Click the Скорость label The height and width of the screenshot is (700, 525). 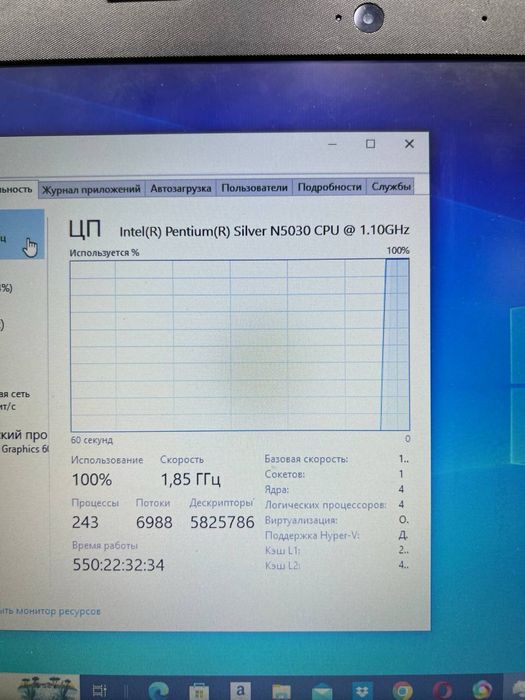pyautogui.click(x=182, y=459)
